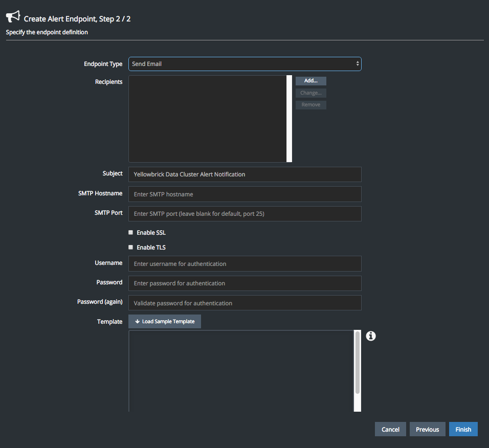The height and width of the screenshot is (448, 489).
Task: Click the Subject input field
Action: 244,174
